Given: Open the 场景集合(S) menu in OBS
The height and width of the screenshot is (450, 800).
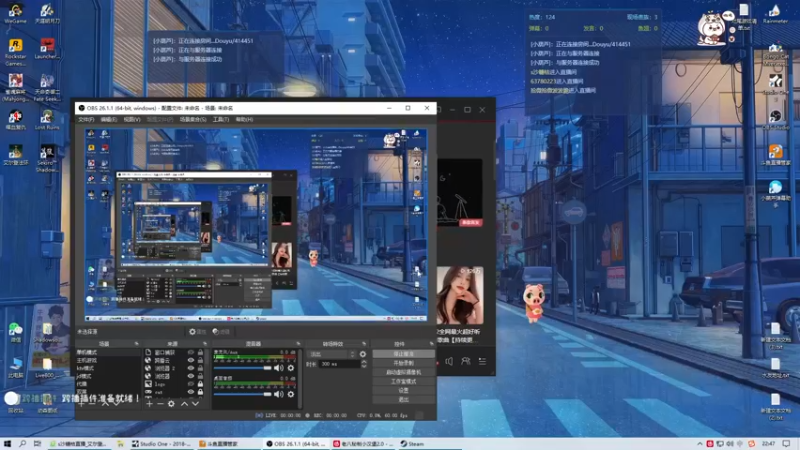Looking at the screenshot, I should coord(193,119).
